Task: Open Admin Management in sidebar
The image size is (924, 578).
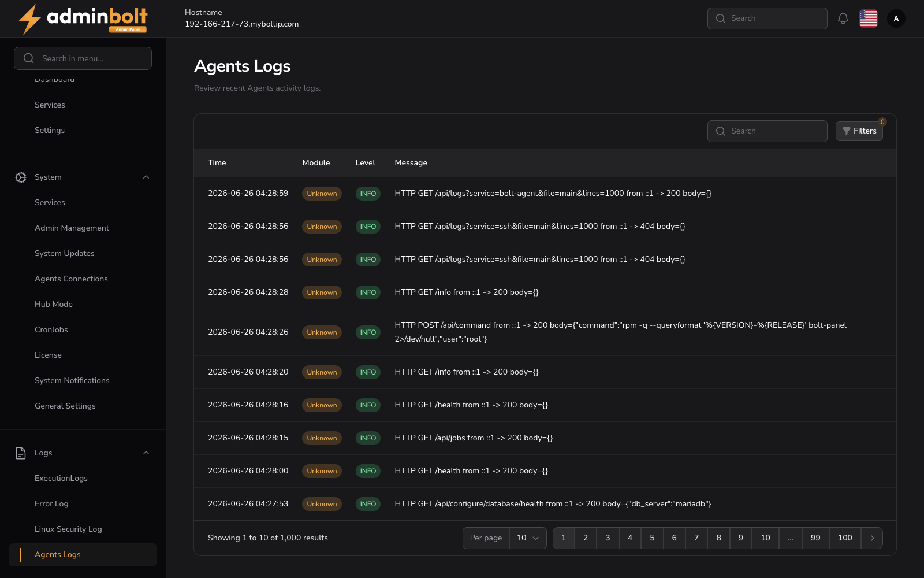Action: 72,228
